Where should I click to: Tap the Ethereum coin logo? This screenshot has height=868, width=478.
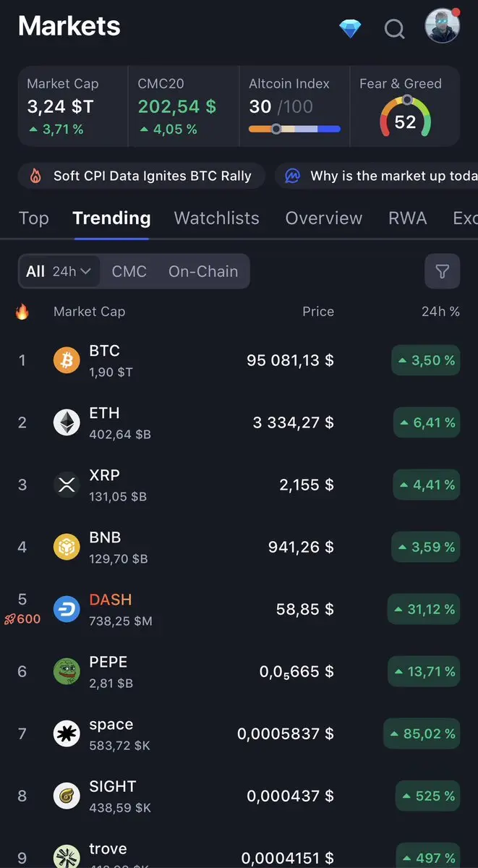point(67,422)
